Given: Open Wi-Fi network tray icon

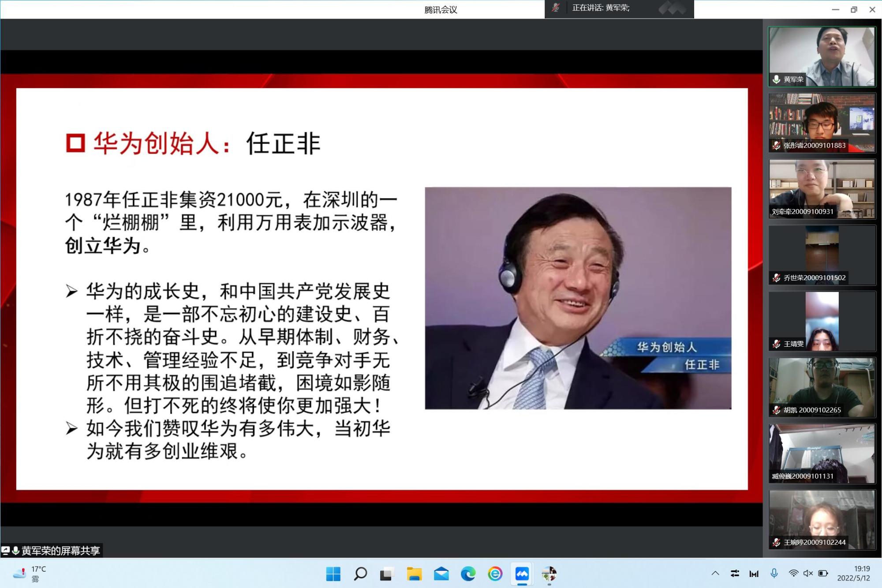Looking at the screenshot, I should point(793,573).
